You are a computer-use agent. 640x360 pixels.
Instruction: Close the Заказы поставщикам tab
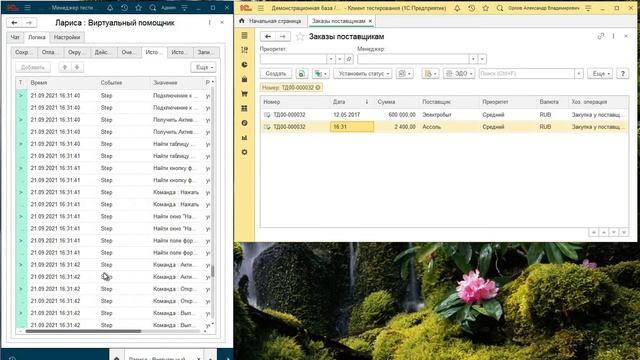[x=370, y=21]
